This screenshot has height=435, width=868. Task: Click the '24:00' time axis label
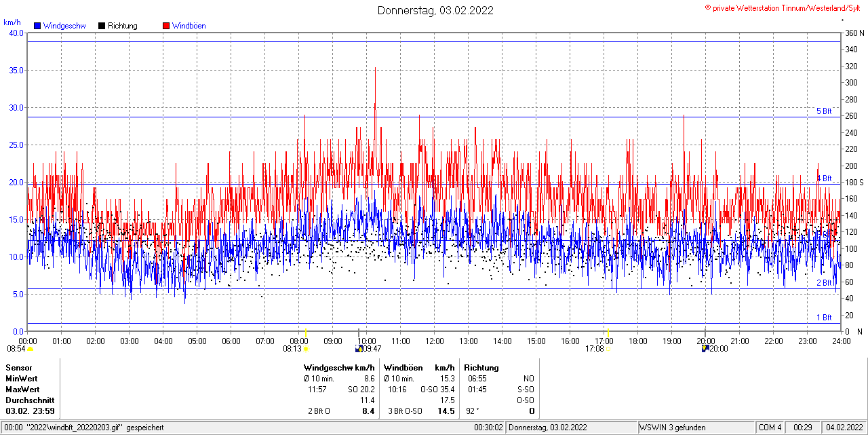(842, 341)
